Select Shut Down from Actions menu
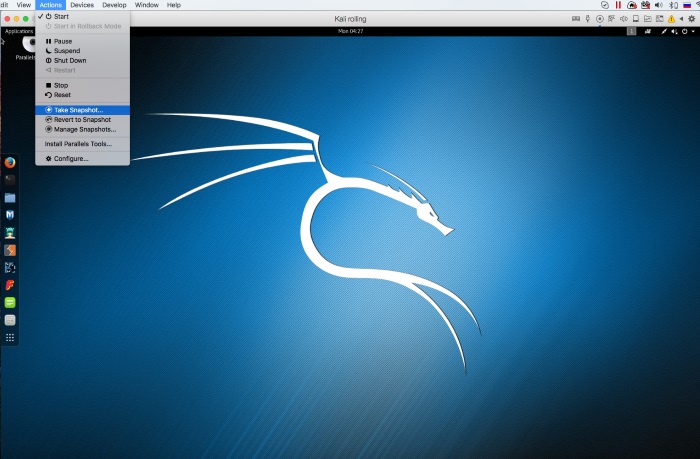Screen dimensions: 700x459 click(83, 61)
